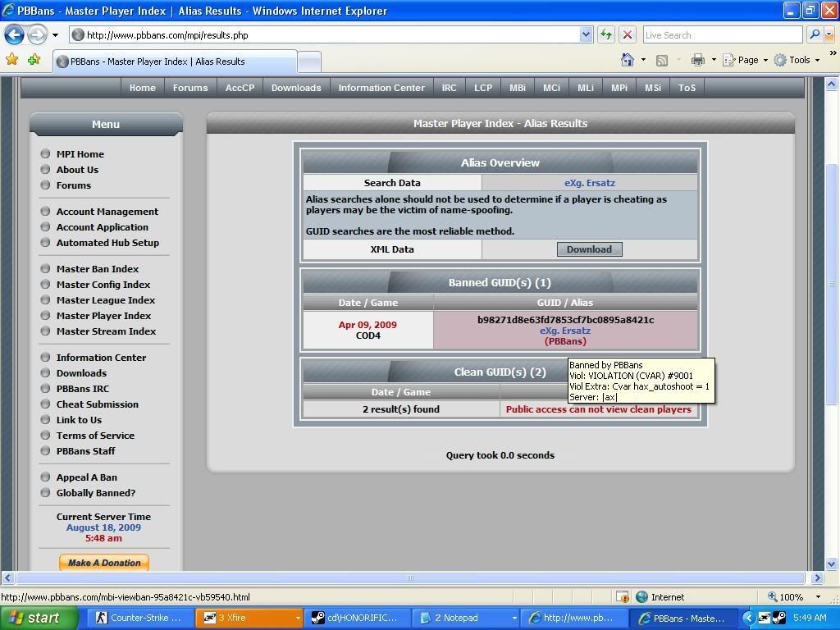The image size is (840, 630).
Task: Open the eXg. Ersatz search data link
Action: click(x=589, y=183)
